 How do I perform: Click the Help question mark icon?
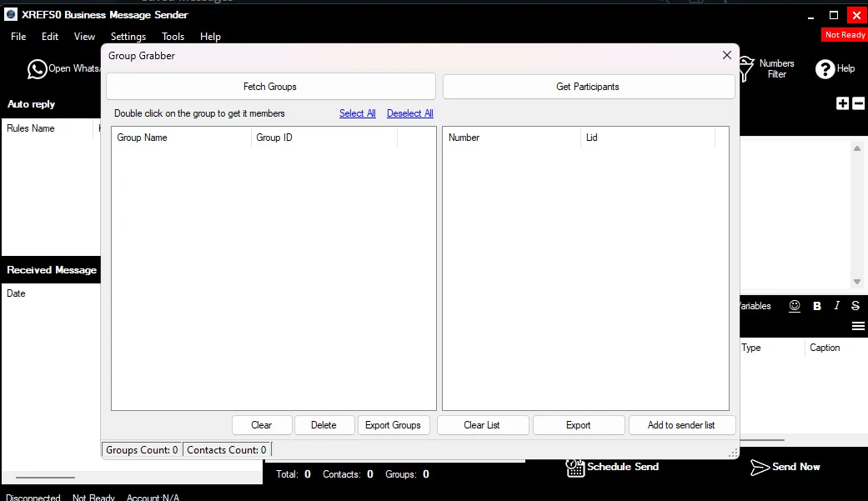pyautogui.click(x=825, y=69)
